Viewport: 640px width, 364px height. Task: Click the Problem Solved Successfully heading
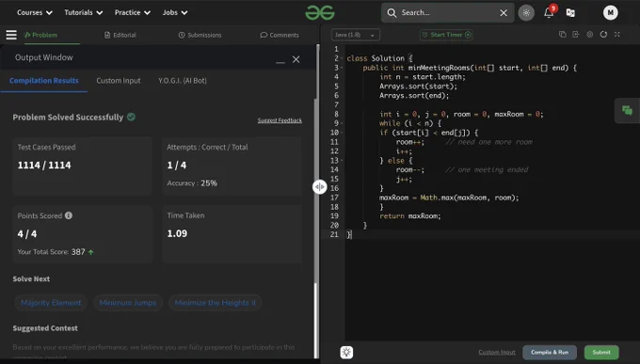pyautogui.click(x=68, y=118)
